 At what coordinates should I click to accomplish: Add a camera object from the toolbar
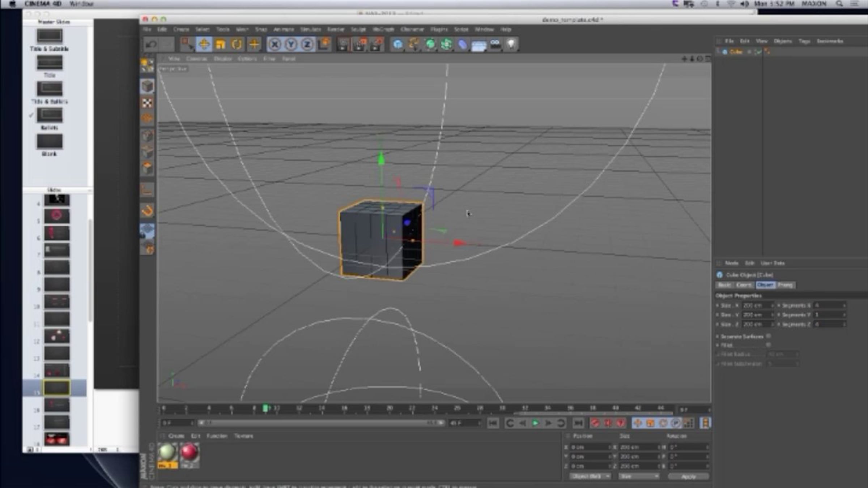click(495, 44)
